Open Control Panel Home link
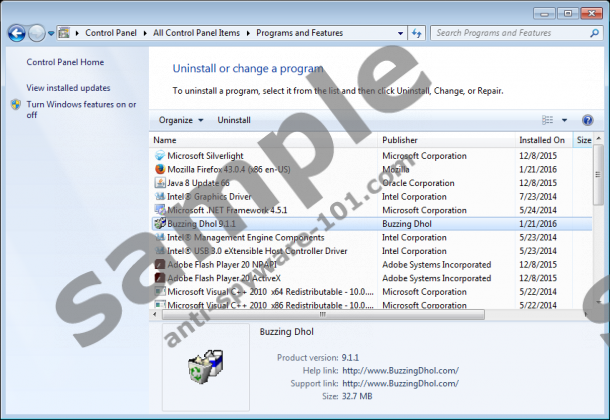610x420 pixels. pos(65,62)
